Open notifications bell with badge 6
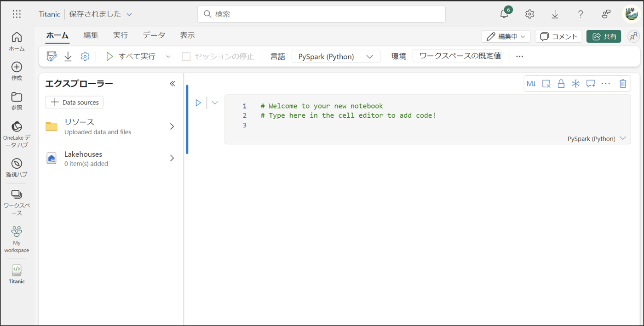The image size is (644, 326). pos(505,14)
